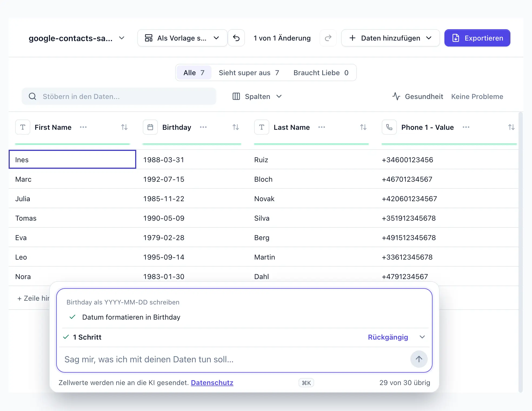Image resolution: width=532 pixels, height=411 pixels.
Task: Open the Spalten columns dropdown
Action: [257, 97]
